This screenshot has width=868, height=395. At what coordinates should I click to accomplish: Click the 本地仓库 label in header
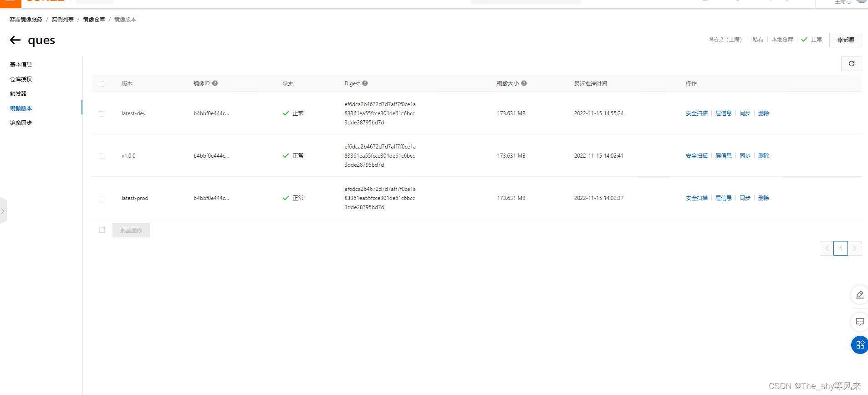[x=782, y=40]
